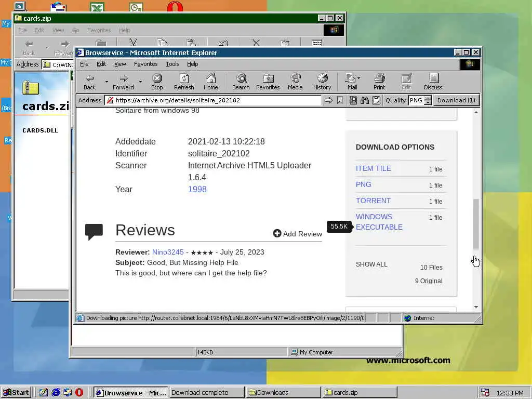
Task: Click the Delete X icon in cards.zip toolbar
Action: 256,43
